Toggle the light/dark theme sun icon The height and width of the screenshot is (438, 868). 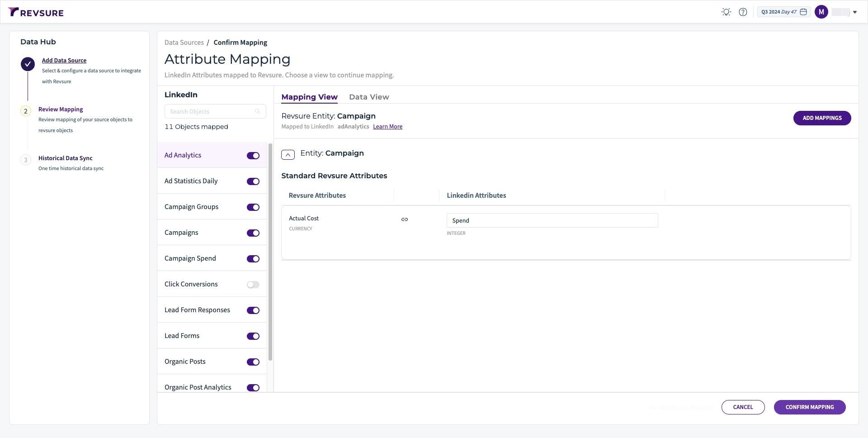726,12
